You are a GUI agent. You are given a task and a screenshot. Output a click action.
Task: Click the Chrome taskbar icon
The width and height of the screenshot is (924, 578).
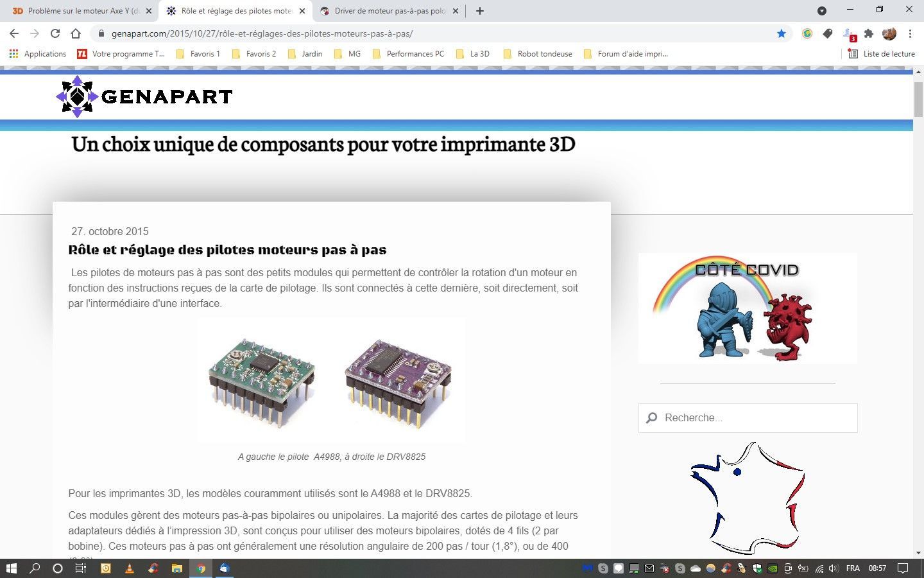tap(201, 568)
